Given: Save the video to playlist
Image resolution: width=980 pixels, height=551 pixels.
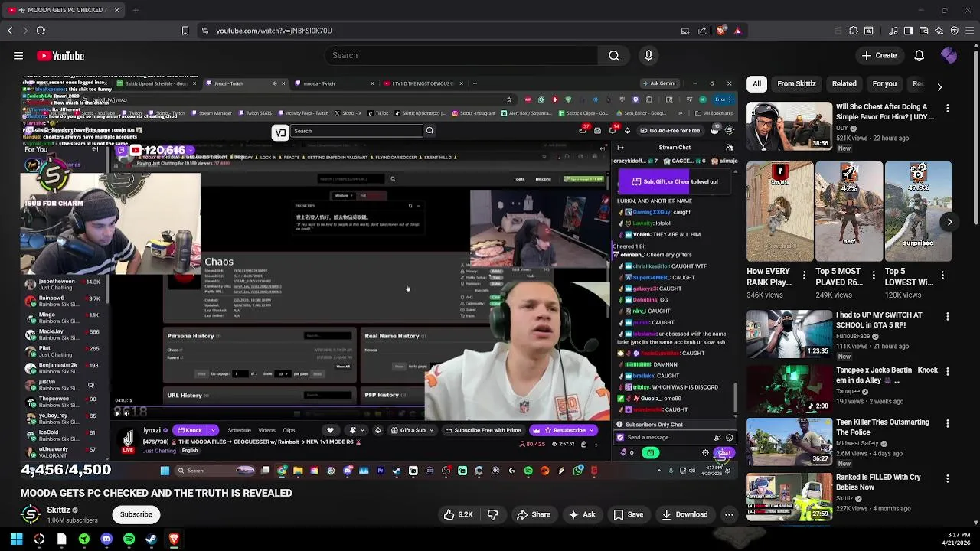Looking at the screenshot, I should (628, 514).
